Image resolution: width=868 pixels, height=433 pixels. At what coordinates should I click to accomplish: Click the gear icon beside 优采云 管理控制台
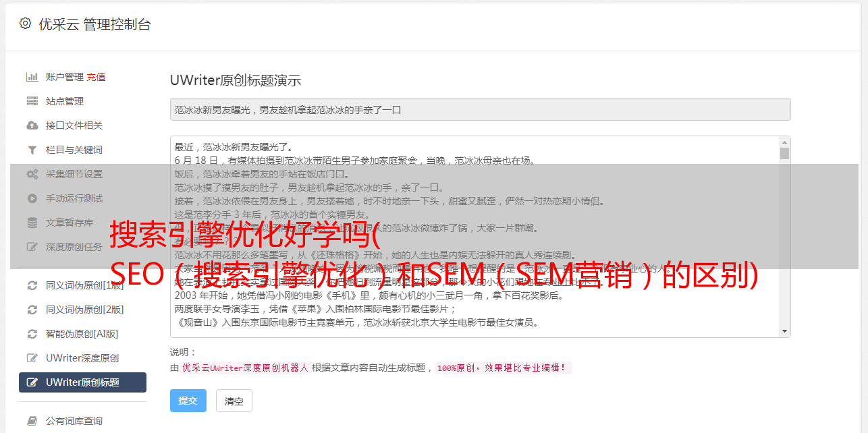25,24
